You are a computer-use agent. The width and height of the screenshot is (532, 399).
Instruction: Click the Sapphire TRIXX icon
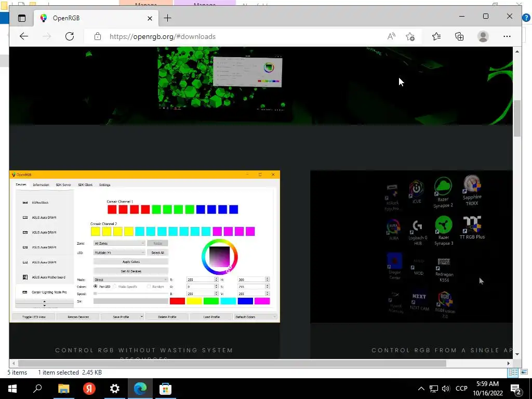[472, 190]
